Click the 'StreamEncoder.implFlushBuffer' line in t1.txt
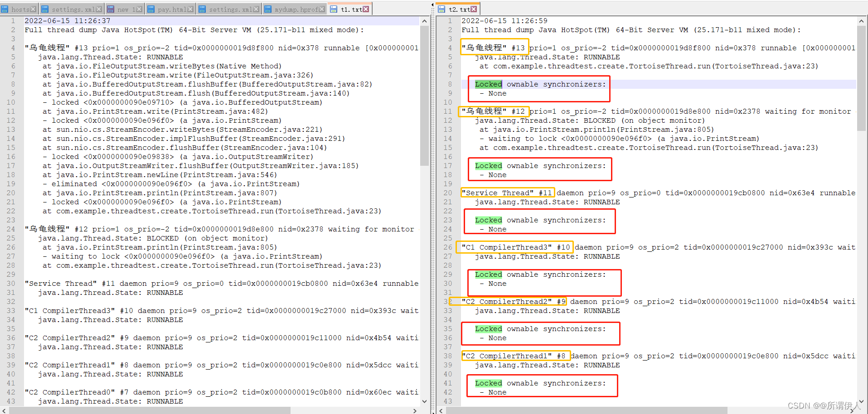This screenshot has height=414, width=868. pyautogui.click(x=194, y=139)
